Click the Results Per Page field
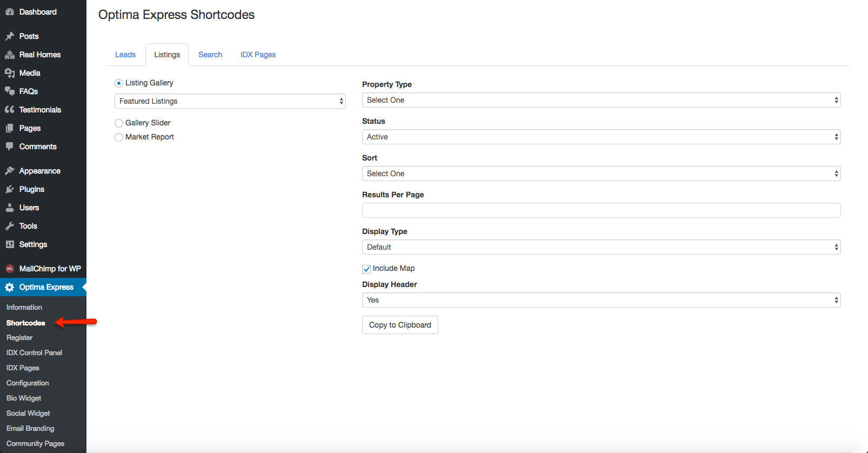 pos(602,210)
